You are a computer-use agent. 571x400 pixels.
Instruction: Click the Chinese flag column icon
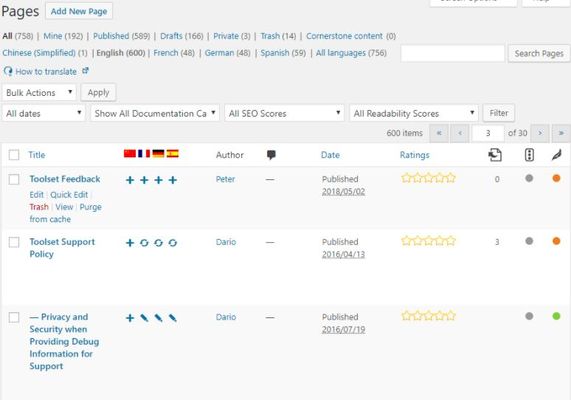click(130, 154)
